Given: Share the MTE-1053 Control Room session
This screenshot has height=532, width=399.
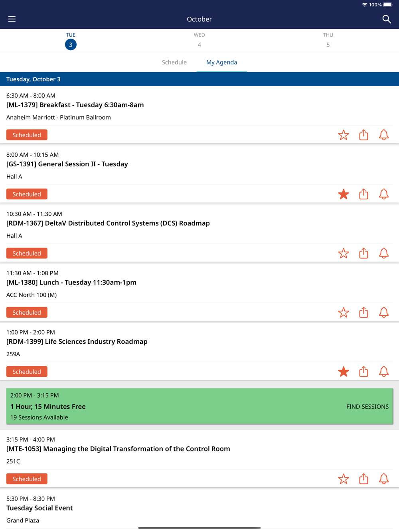Looking at the screenshot, I should 363,479.
